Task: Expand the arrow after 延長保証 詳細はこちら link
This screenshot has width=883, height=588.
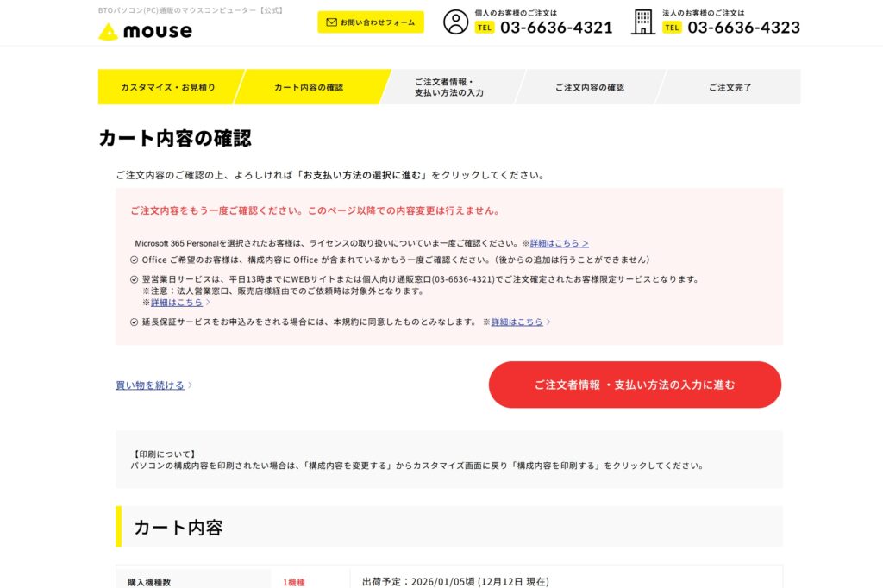Action: click(549, 322)
